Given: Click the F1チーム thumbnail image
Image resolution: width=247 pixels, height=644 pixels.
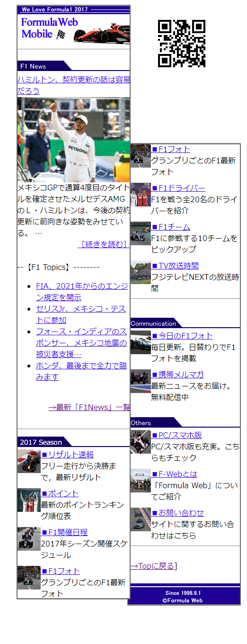Looking at the screenshot, I should click(x=141, y=233).
